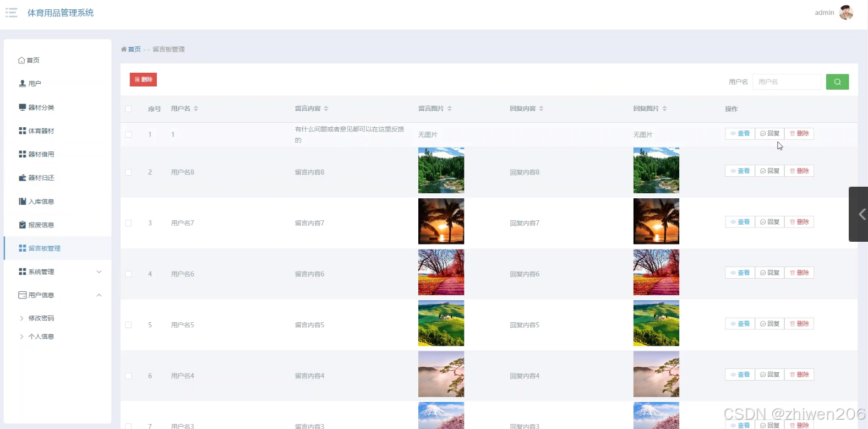This screenshot has width=868, height=429.
Task: Check the 用户名6 row checkbox
Action: (x=128, y=274)
